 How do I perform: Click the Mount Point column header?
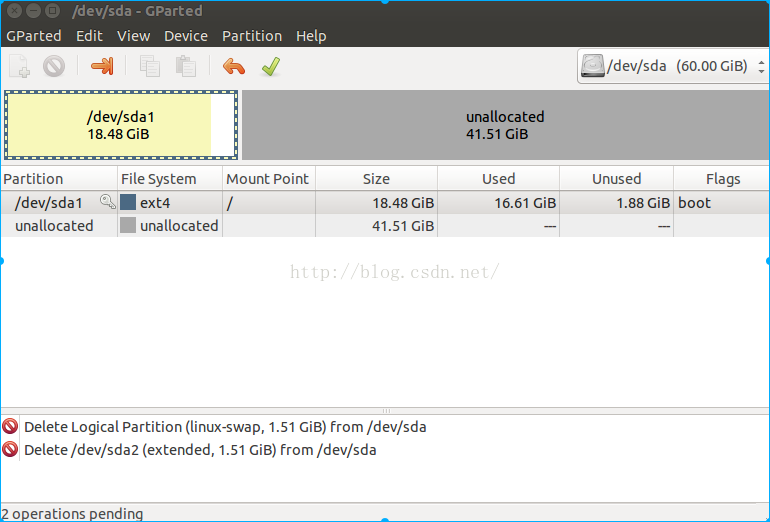point(269,179)
